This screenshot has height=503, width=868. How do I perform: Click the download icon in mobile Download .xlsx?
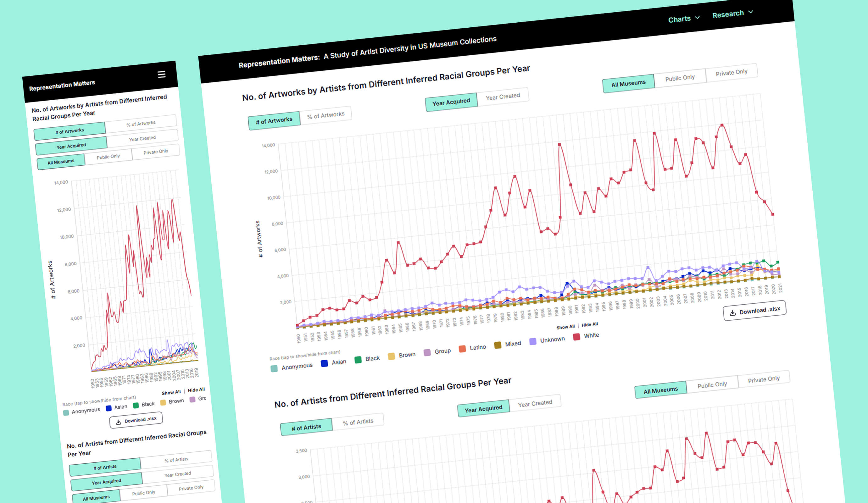(118, 422)
